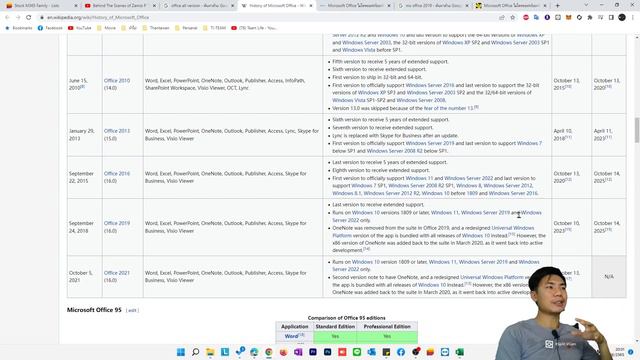
Task: Open Windows 7 link in Office 2013 row
Action: 529,143
